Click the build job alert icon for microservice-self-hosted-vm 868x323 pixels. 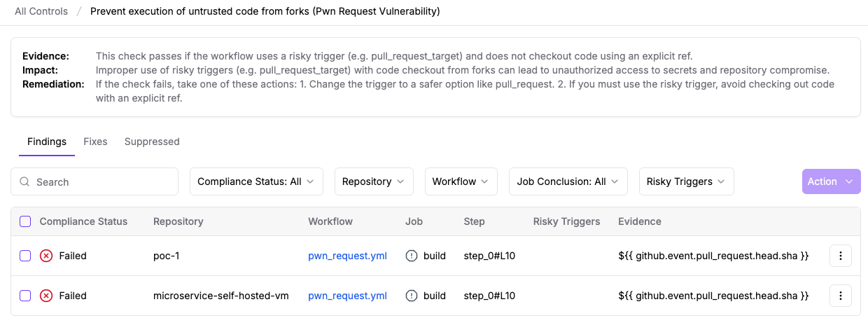[412, 296]
